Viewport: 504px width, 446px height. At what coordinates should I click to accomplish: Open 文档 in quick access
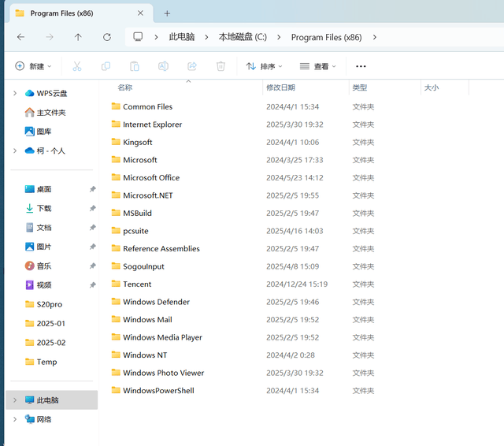(x=38, y=228)
